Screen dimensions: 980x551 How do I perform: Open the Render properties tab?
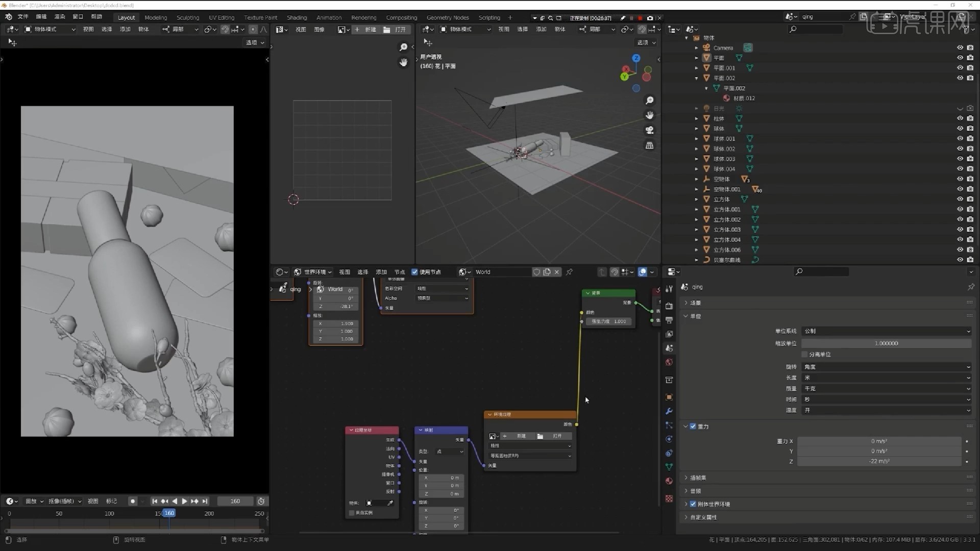(669, 306)
